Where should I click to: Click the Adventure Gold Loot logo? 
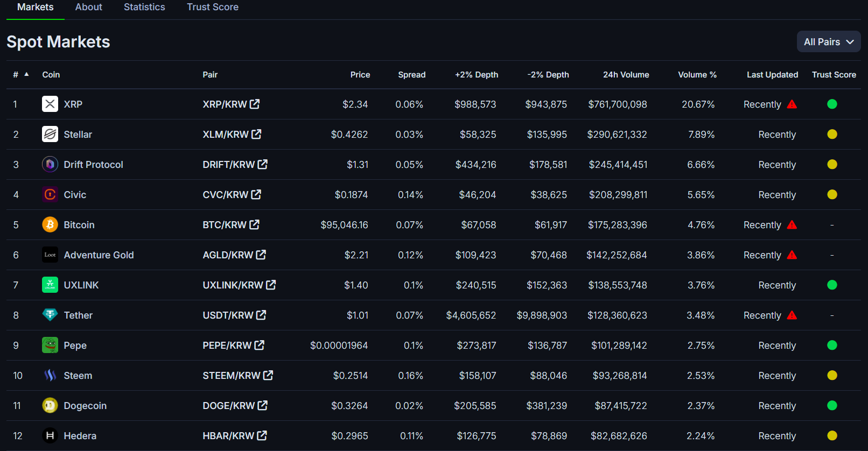point(50,255)
